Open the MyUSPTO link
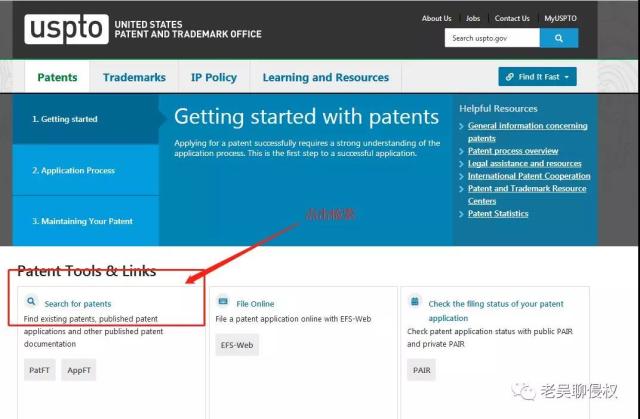This screenshot has height=419, width=640. click(x=560, y=18)
